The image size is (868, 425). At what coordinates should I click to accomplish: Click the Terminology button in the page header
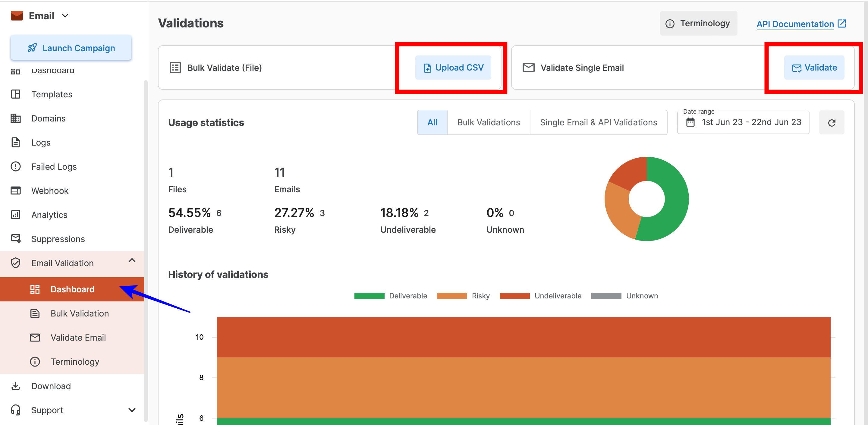699,23
